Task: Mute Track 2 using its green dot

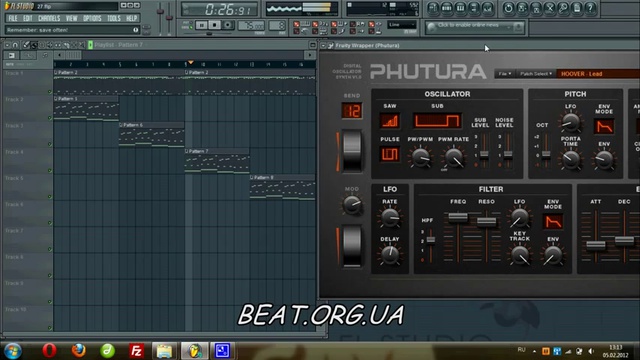Action: click(50, 118)
